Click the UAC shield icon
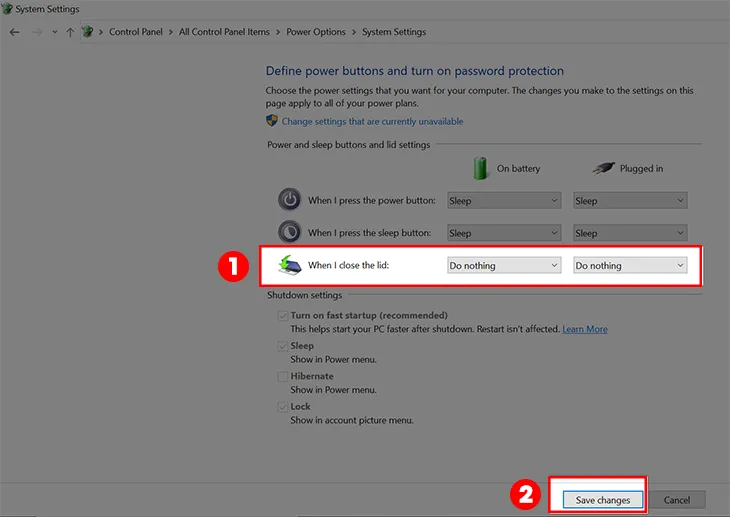Viewport: 730px width, 517px height. coord(272,121)
